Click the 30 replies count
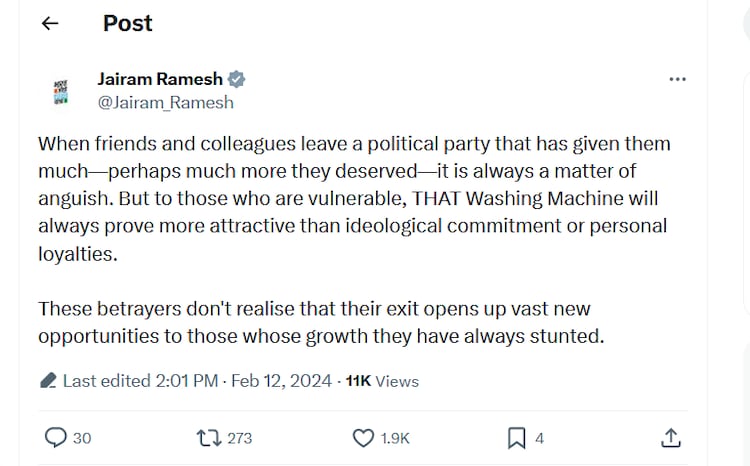This screenshot has height=466, width=750. coord(82,438)
